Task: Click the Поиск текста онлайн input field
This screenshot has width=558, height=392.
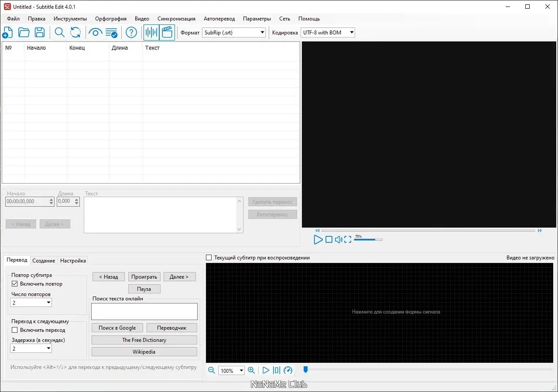Action: pyautogui.click(x=144, y=312)
